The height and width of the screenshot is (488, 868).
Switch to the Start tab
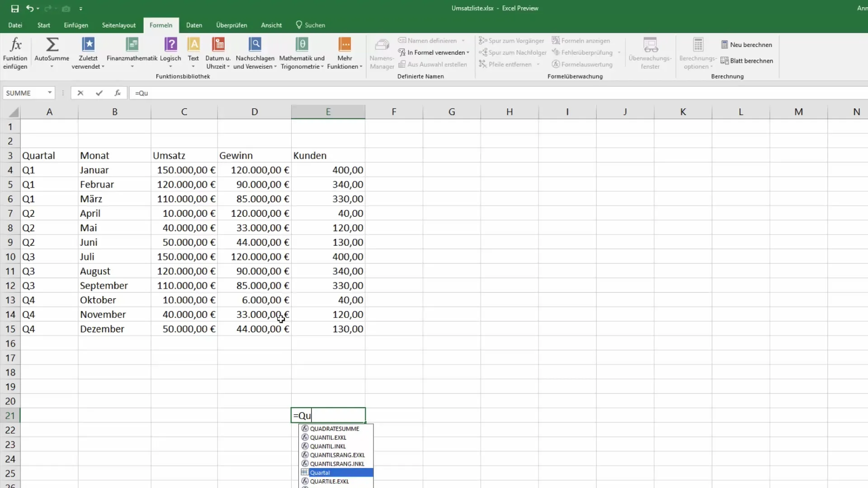(x=44, y=25)
